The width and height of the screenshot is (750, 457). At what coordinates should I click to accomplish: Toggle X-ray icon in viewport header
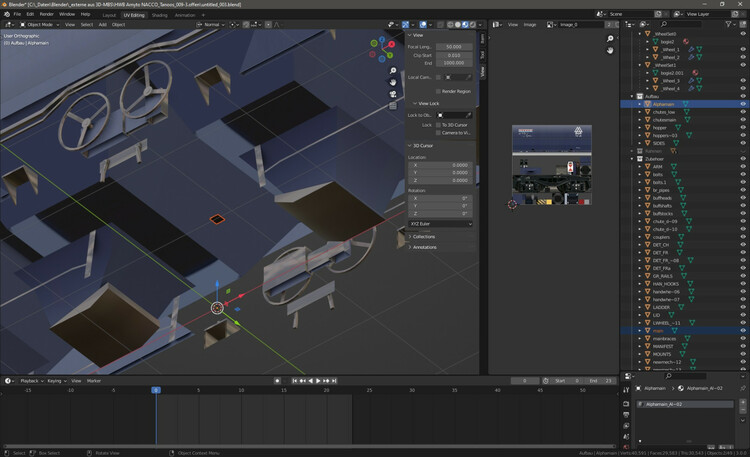441,24
